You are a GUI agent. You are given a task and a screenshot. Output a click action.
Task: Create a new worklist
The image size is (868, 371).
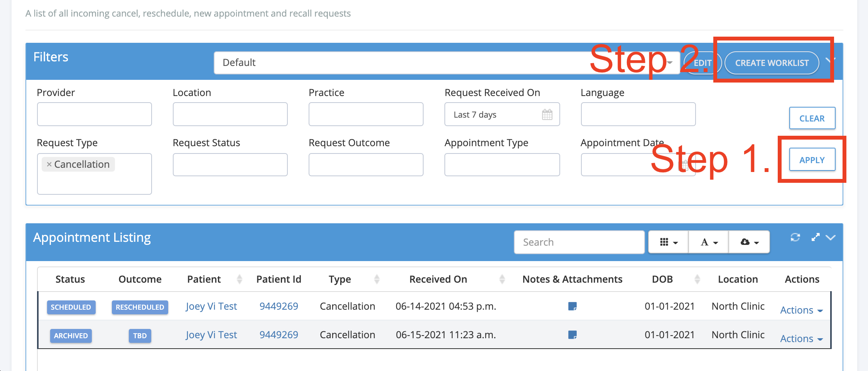(x=772, y=63)
